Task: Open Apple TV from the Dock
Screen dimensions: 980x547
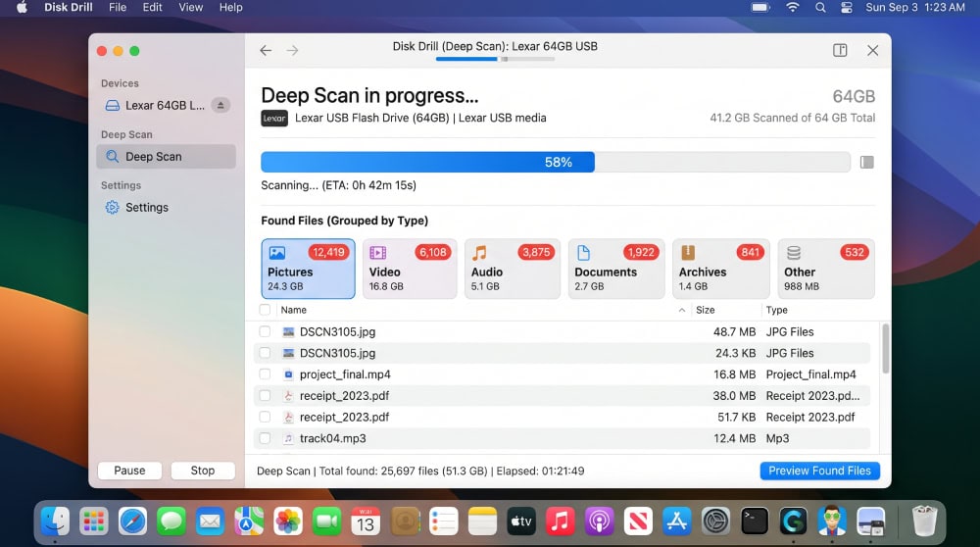Action: coord(521,521)
